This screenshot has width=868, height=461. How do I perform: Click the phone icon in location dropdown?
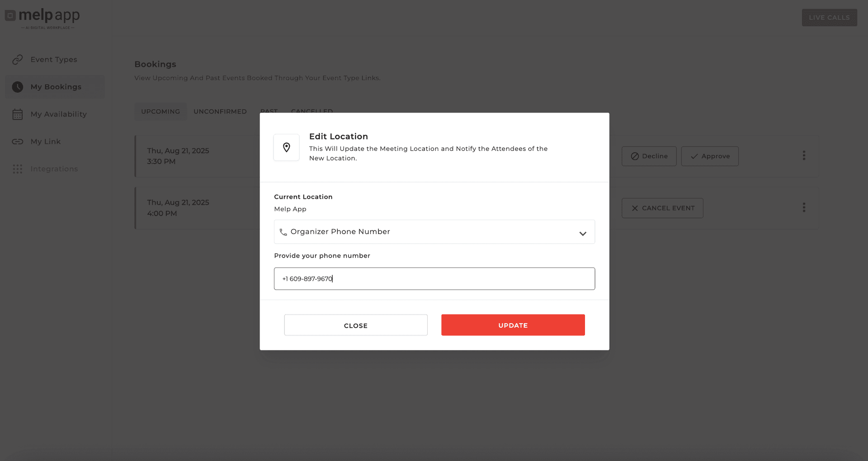(x=283, y=232)
